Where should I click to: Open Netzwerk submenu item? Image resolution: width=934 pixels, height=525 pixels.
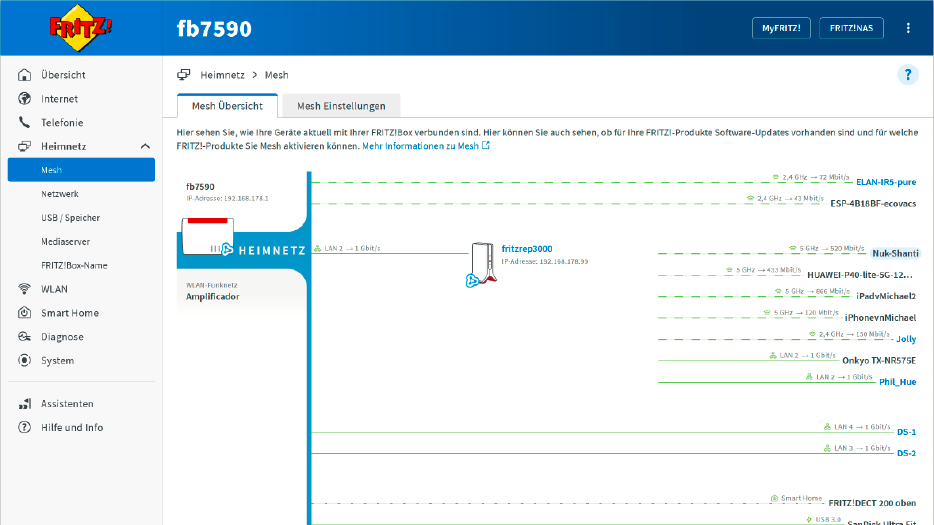tap(60, 194)
